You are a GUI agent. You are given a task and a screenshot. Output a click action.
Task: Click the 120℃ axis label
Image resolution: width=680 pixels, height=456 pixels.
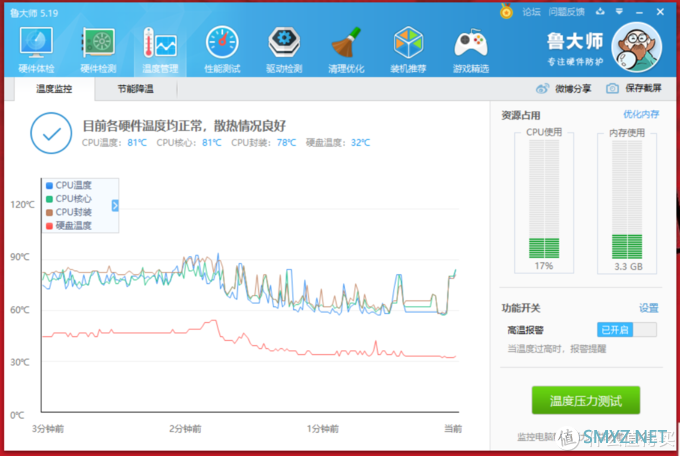tap(22, 204)
